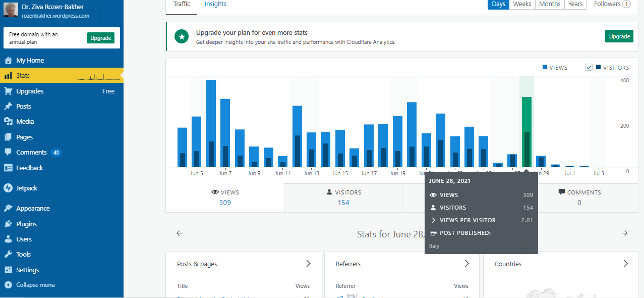Click the Collapse menu label
The width and height of the screenshot is (644, 298).
pyautogui.click(x=35, y=285)
